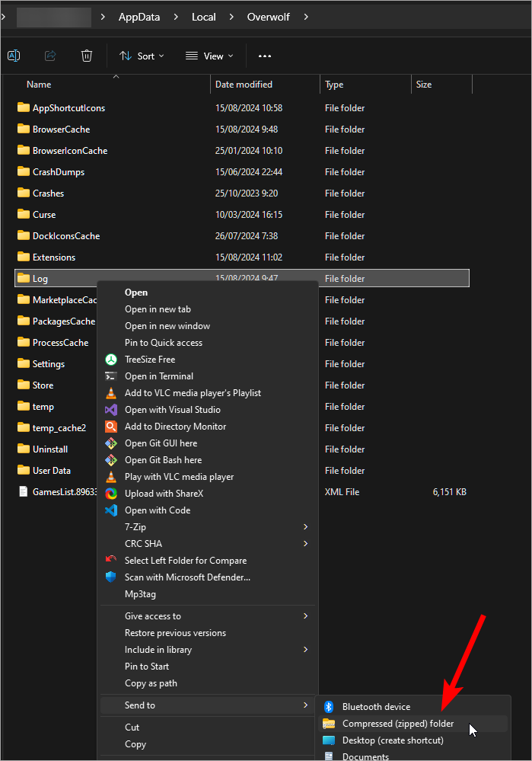Image resolution: width=532 pixels, height=761 pixels.
Task: Click the Bluetooth device icon
Action: tap(329, 707)
